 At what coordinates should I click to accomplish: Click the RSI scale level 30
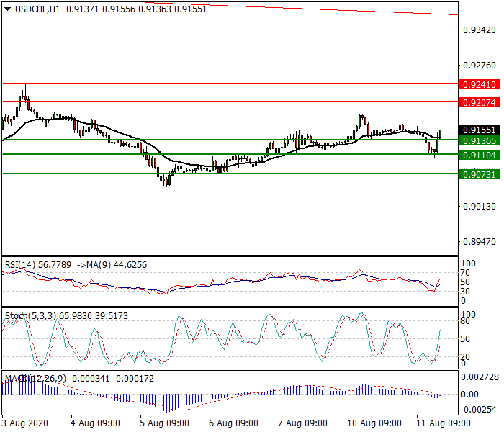(465, 292)
